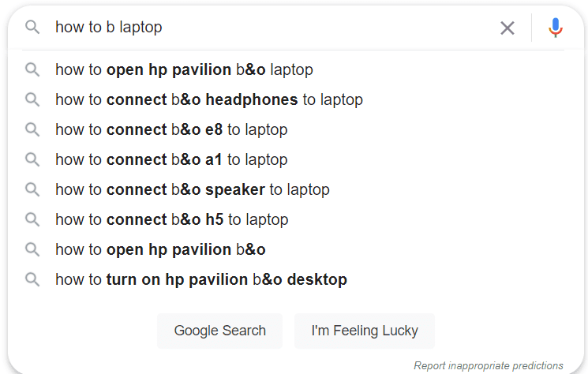Select 'how to connect b&o a1 to laptop'
The width and height of the screenshot is (588, 374).
[171, 159]
